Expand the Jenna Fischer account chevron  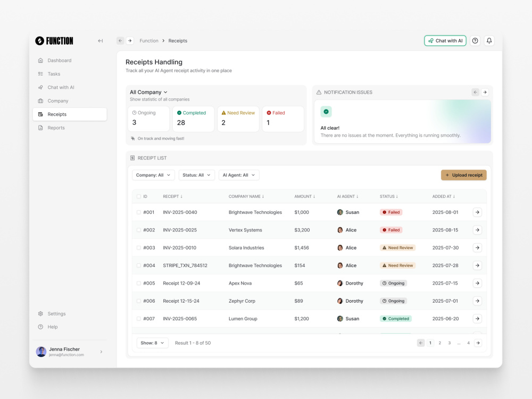(101, 352)
